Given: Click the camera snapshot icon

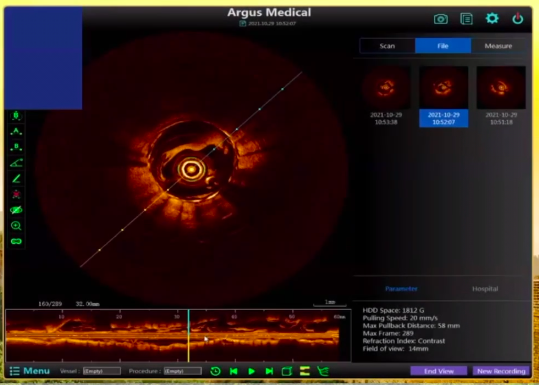Looking at the screenshot, I should tap(441, 19).
